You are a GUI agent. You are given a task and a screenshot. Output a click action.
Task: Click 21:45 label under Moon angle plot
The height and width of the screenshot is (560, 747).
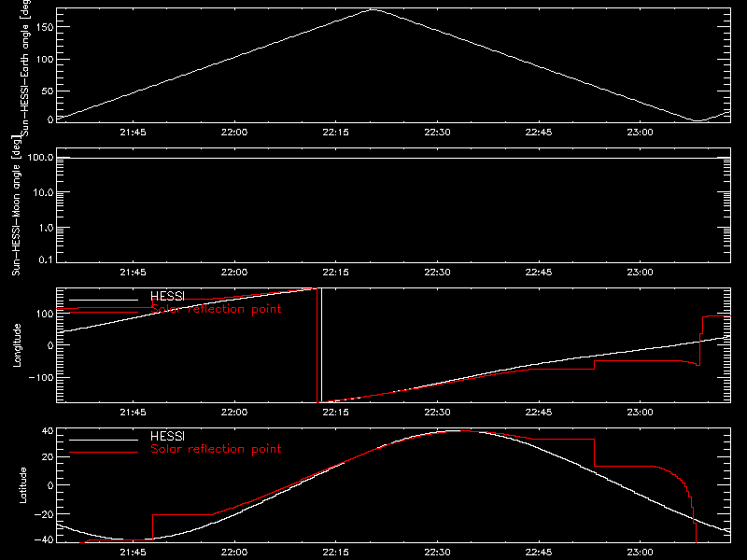point(133,272)
